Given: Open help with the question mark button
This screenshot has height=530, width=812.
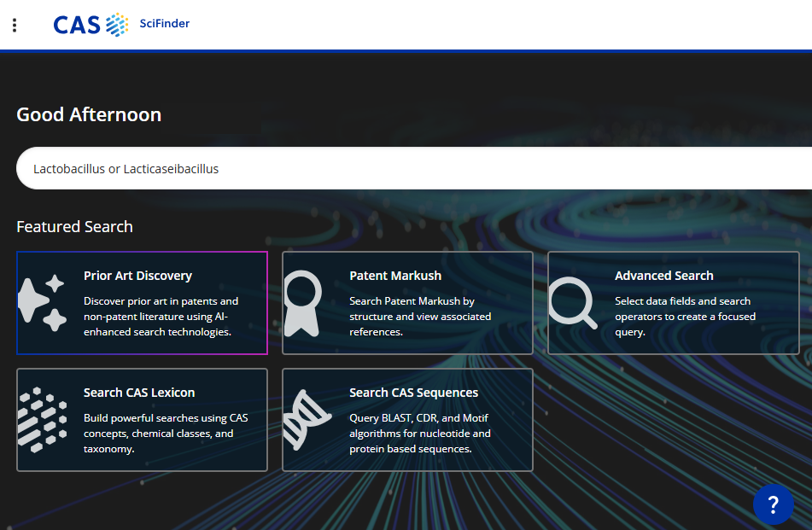Looking at the screenshot, I should [773, 504].
